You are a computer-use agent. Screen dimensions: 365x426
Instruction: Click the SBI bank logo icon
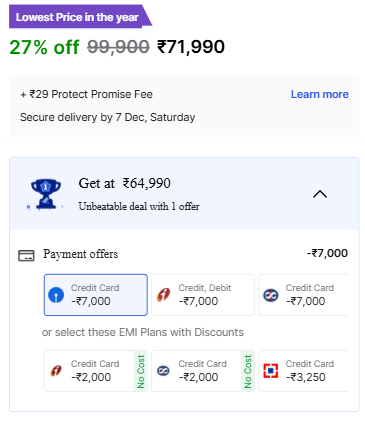click(56, 295)
